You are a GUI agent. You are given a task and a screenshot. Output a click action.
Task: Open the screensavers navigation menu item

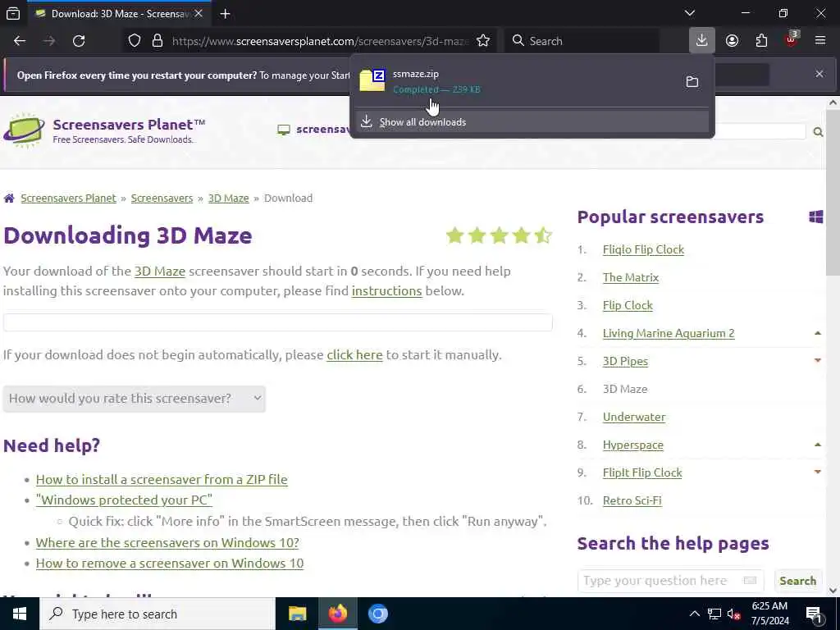[313, 130]
